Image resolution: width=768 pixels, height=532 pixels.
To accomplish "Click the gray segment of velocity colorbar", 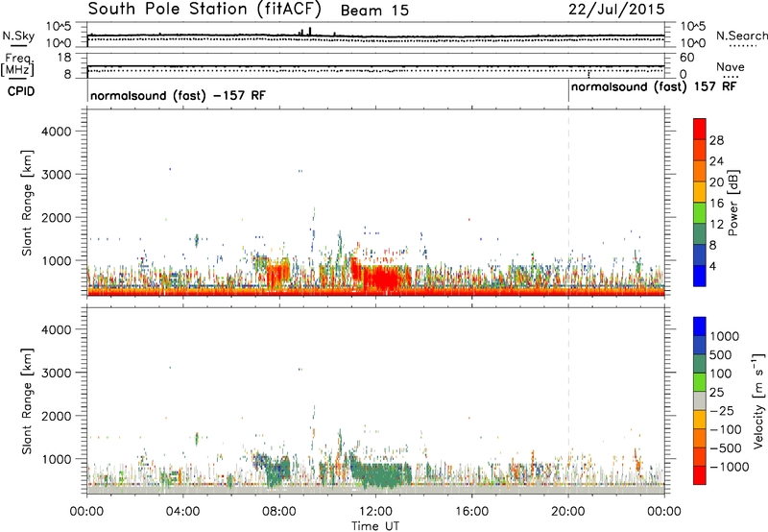I will click(x=700, y=400).
